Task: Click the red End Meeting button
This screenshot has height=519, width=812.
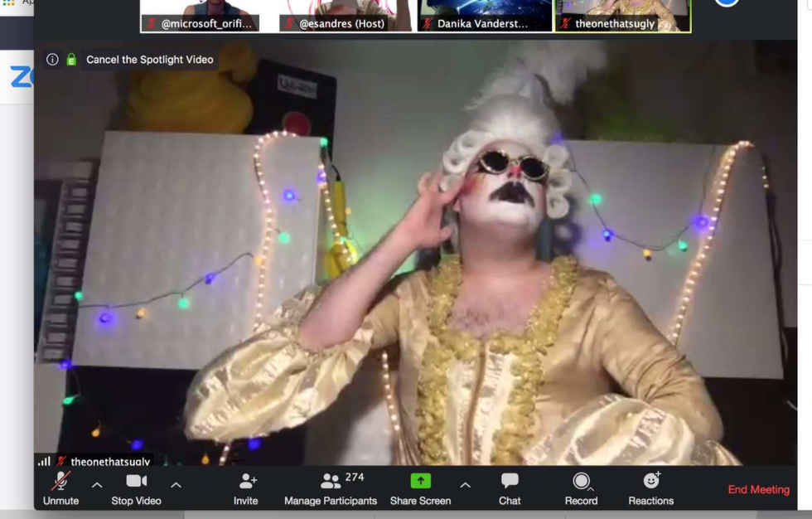Action: (758, 489)
